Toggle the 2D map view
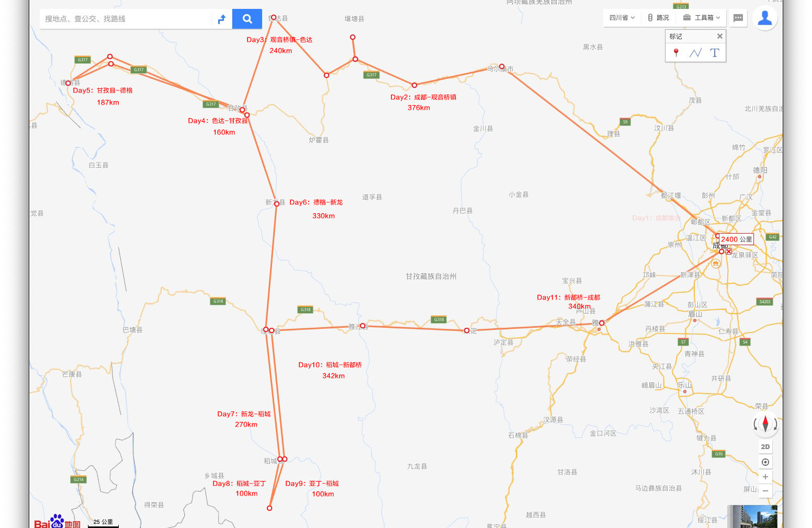 click(765, 447)
